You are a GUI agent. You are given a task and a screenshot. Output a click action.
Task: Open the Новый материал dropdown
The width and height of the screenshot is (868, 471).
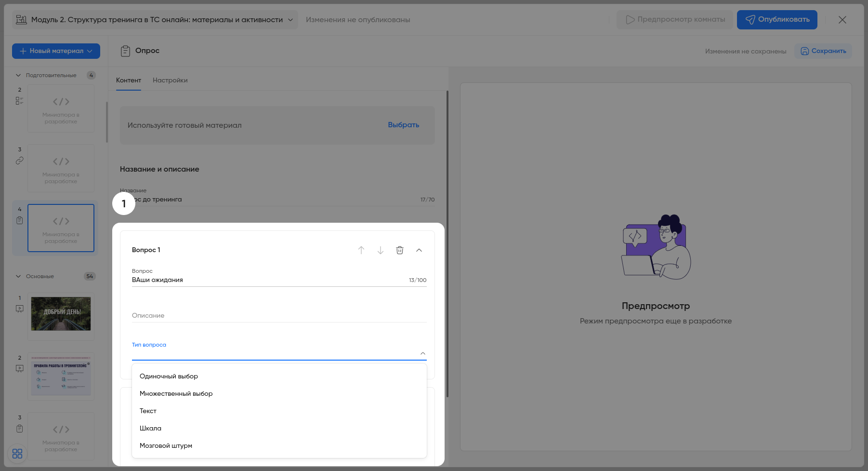(x=56, y=51)
